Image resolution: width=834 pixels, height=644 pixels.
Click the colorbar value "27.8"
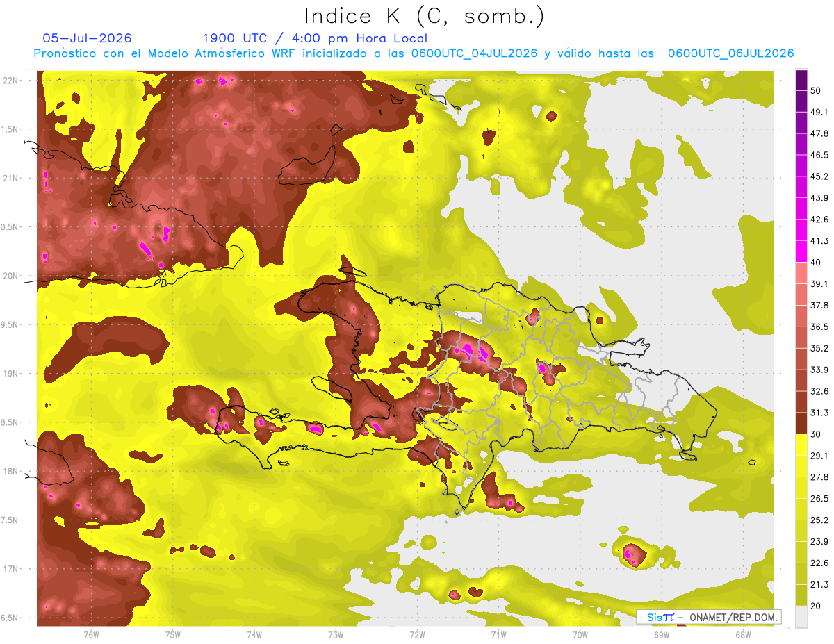tap(819, 477)
